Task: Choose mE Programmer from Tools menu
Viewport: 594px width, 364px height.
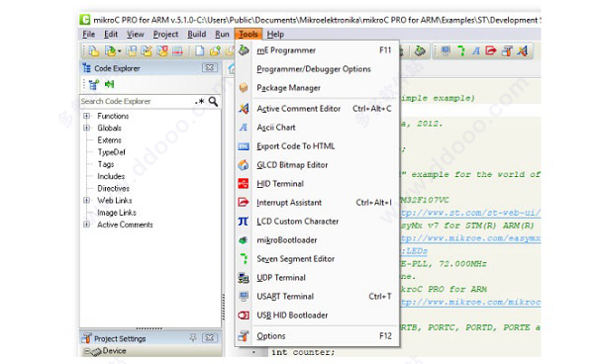Action: pyautogui.click(x=317, y=50)
